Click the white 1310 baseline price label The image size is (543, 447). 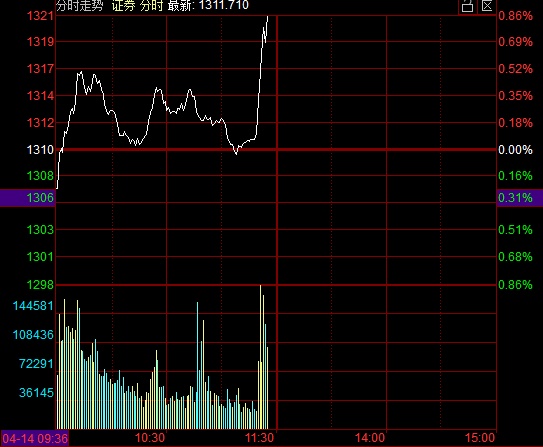click(41, 150)
